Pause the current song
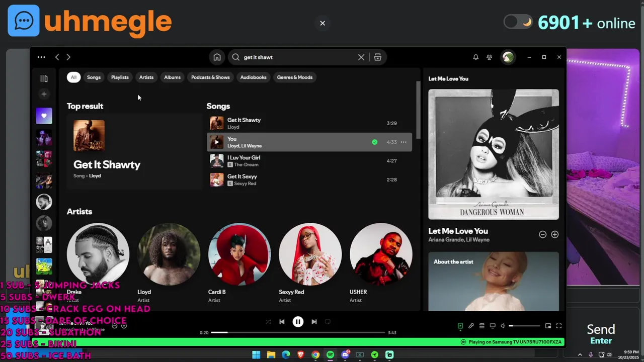Viewport: 644px width, 362px height. click(x=298, y=322)
